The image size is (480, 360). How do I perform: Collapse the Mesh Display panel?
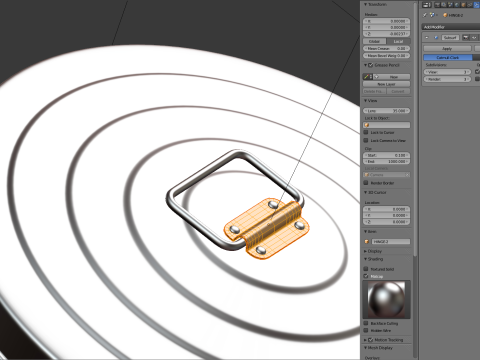365,348
